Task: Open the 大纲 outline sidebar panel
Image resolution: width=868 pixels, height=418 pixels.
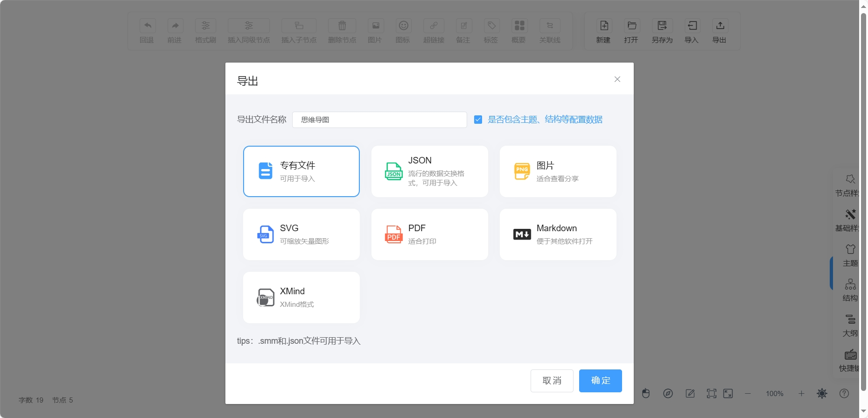Action: pyautogui.click(x=850, y=326)
